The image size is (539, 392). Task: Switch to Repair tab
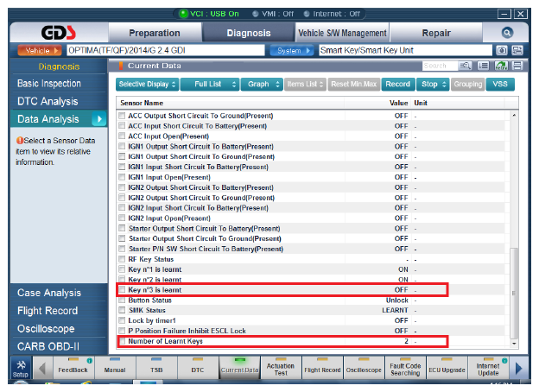tap(436, 33)
